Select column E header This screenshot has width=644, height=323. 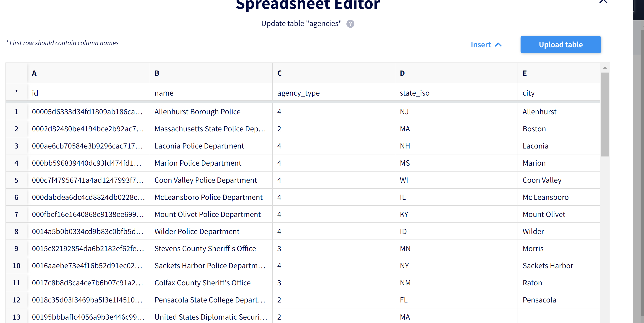click(559, 73)
